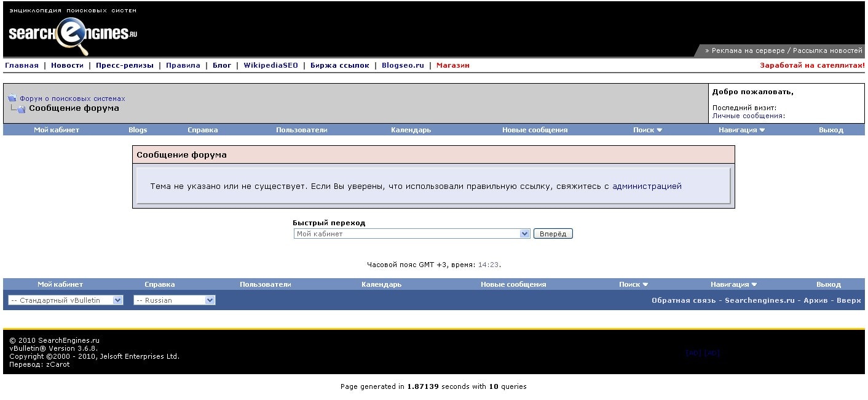Open the Архив footer link

816,300
